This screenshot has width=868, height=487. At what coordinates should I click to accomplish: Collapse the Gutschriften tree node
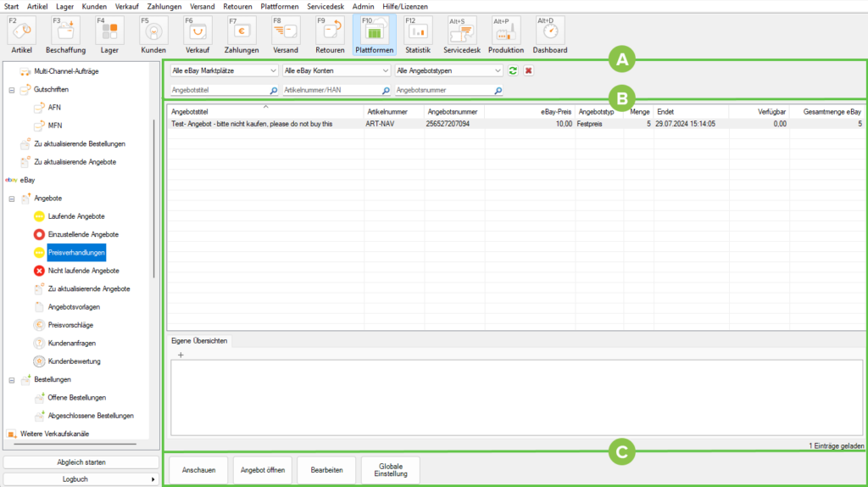[x=12, y=89]
